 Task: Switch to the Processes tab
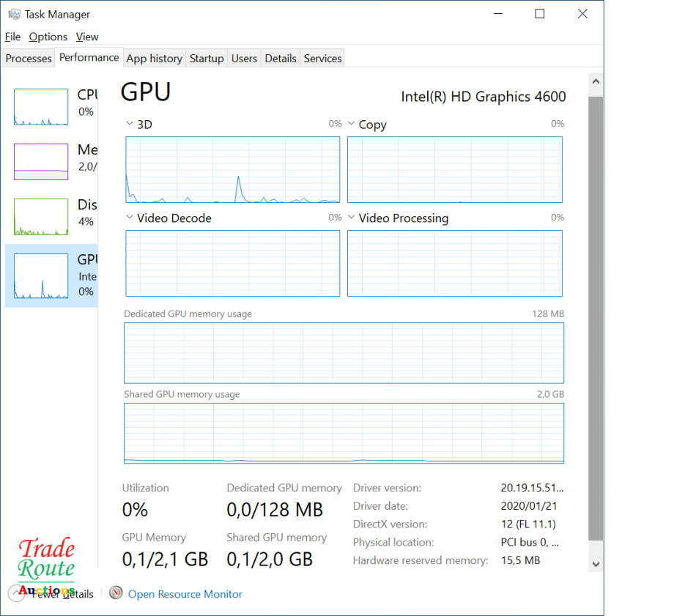click(x=29, y=59)
